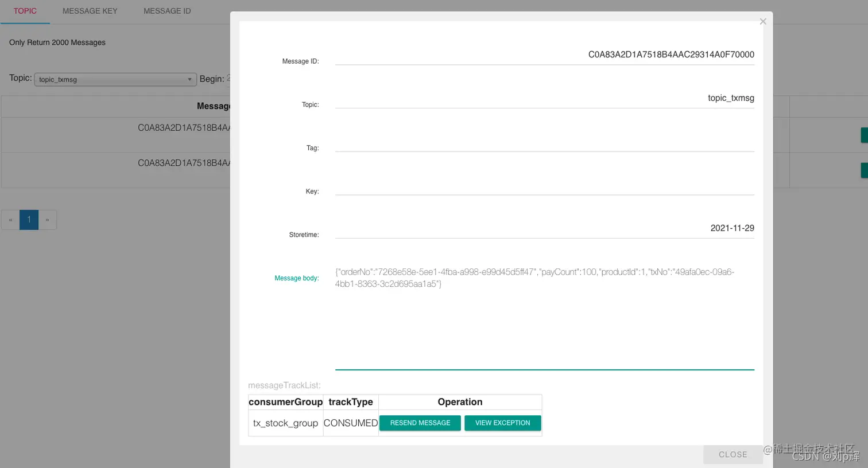Click the Message body label
Screen dimensions: 868x468
pos(297,278)
